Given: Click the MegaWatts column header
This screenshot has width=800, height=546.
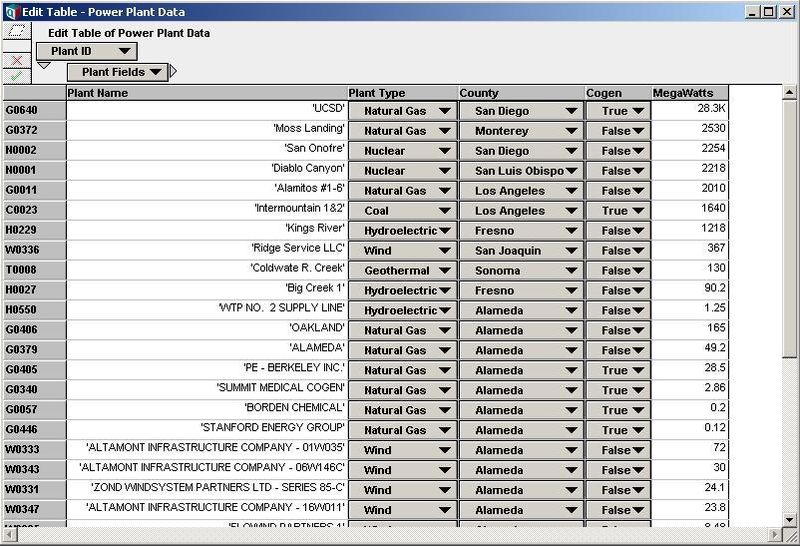Looking at the screenshot, I should click(690, 93).
